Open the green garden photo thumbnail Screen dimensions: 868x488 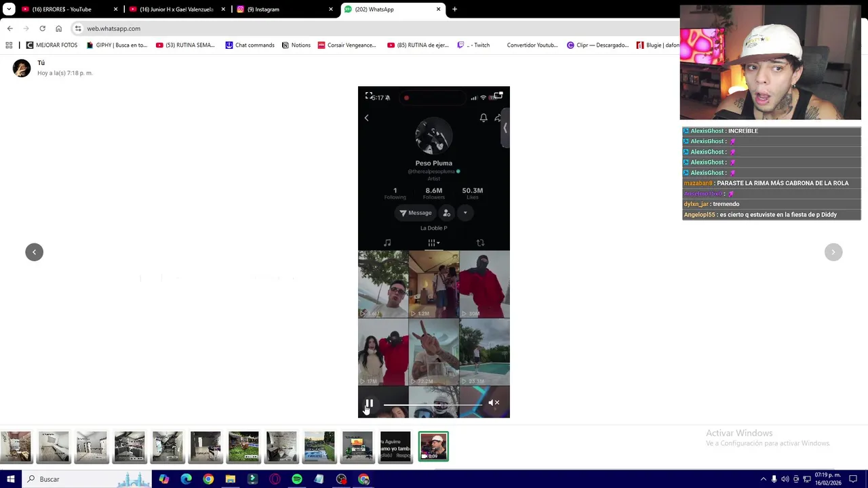[243, 447]
